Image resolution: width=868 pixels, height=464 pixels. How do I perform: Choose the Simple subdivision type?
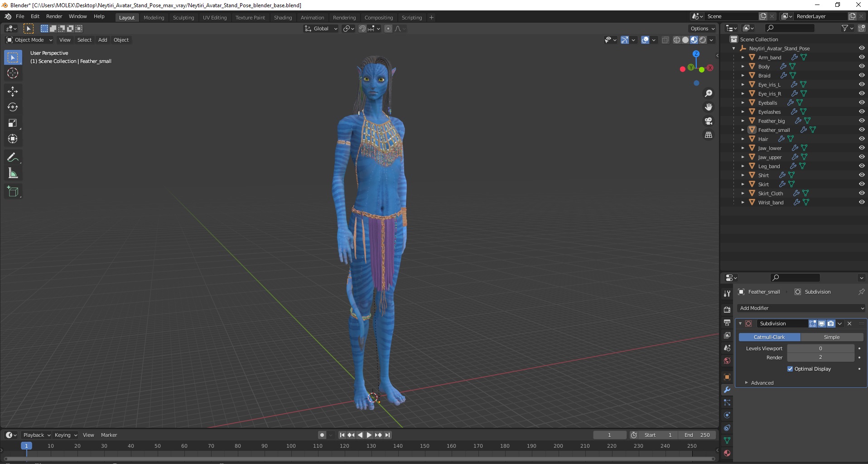pyautogui.click(x=832, y=337)
